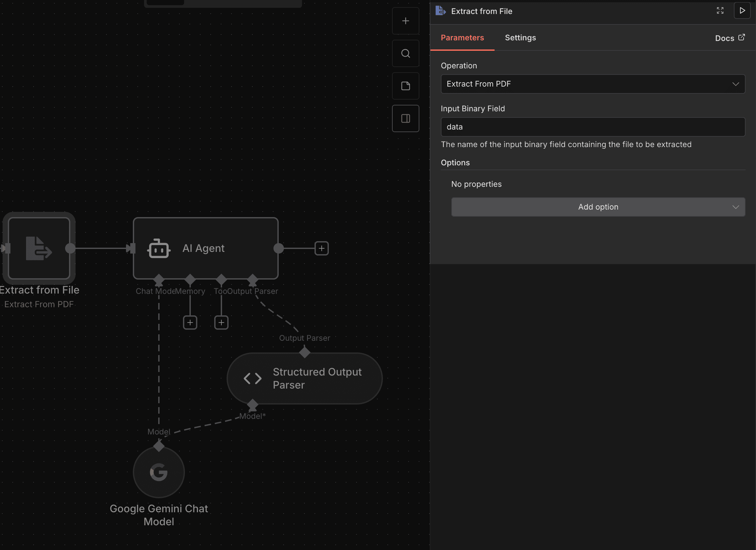Add a Tool sub-node to AI Agent
This screenshot has width=756, height=550.
[x=221, y=322]
